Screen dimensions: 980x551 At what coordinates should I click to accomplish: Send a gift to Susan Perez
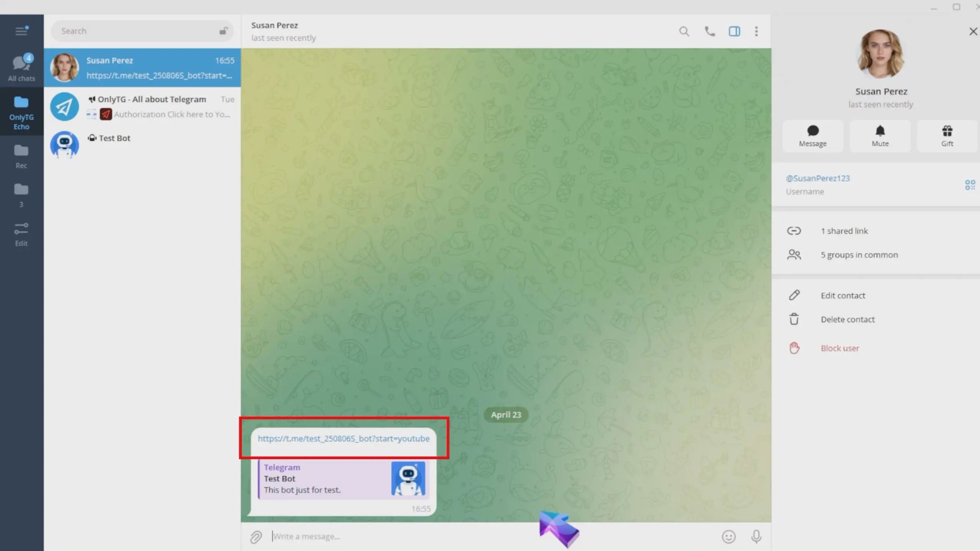[x=947, y=136]
